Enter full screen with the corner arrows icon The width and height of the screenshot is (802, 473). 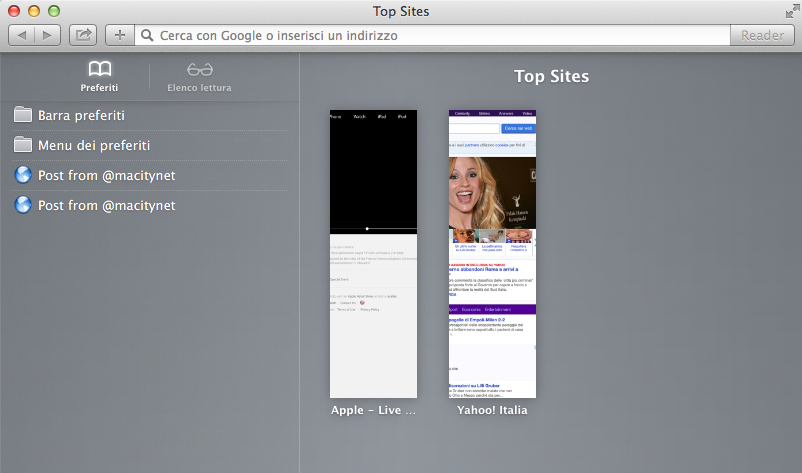[791, 11]
